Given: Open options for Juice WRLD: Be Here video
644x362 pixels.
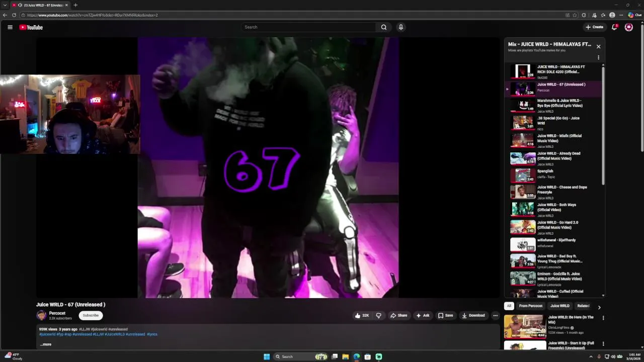Looking at the screenshot, I should coord(603,318).
